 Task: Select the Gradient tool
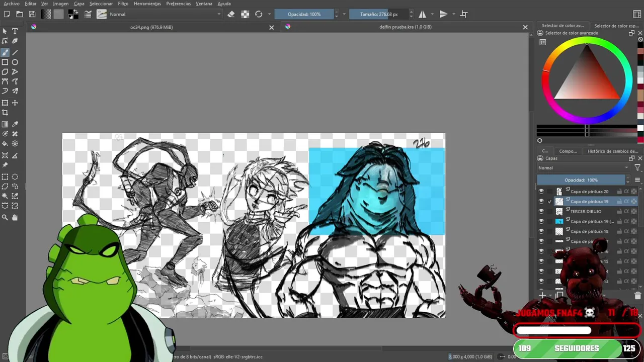[x=5, y=124]
